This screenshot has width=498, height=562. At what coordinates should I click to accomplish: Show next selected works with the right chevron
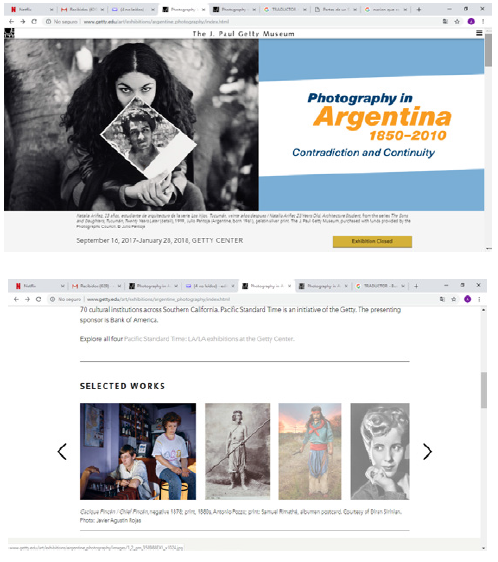[x=427, y=452]
